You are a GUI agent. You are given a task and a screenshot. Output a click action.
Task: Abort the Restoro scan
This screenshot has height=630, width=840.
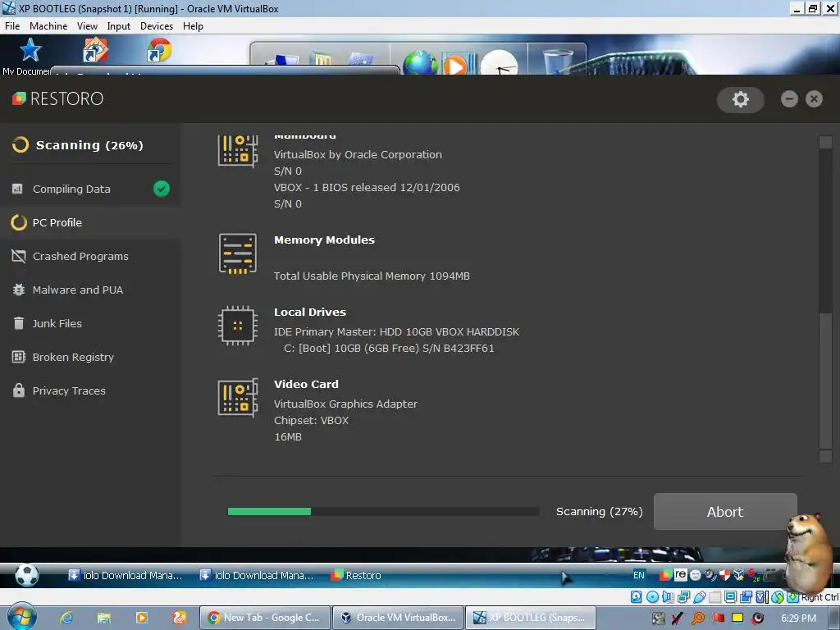[725, 512]
